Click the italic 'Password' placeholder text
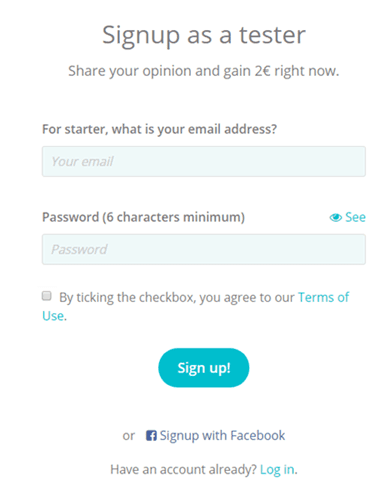The width and height of the screenshot is (392, 493). (79, 249)
